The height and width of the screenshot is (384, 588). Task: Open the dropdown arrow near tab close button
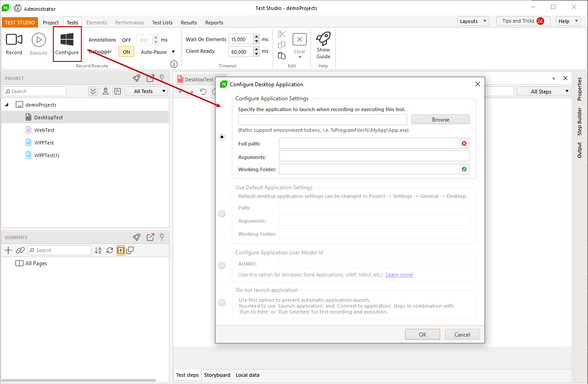[x=554, y=78]
